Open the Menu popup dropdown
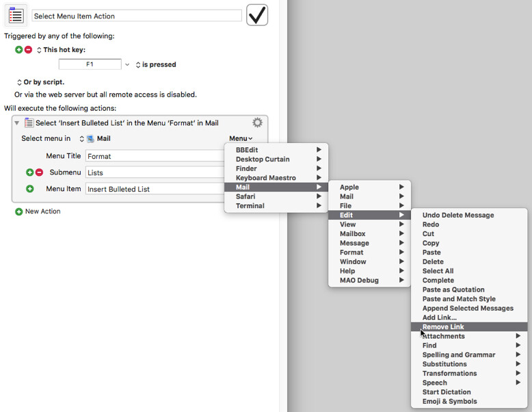Screen dimensions: 532x412 tap(241, 138)
